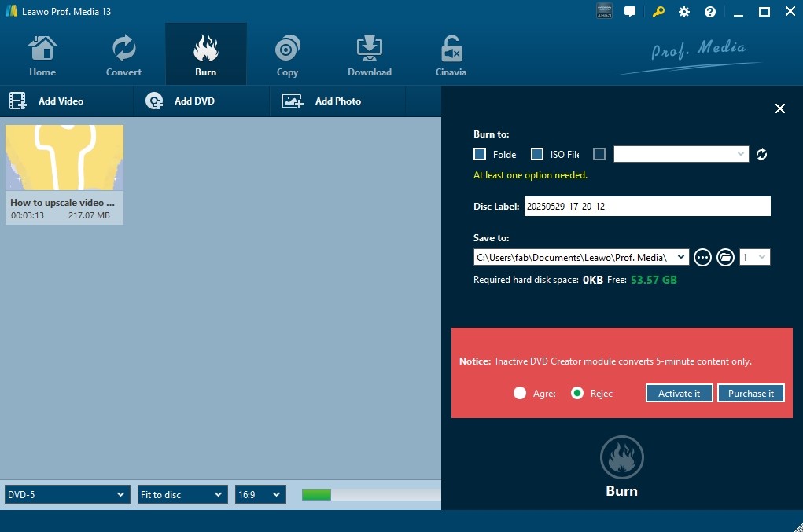Go to the Download tab
Screen dimensions: 803x532
[x=369, y=55]
